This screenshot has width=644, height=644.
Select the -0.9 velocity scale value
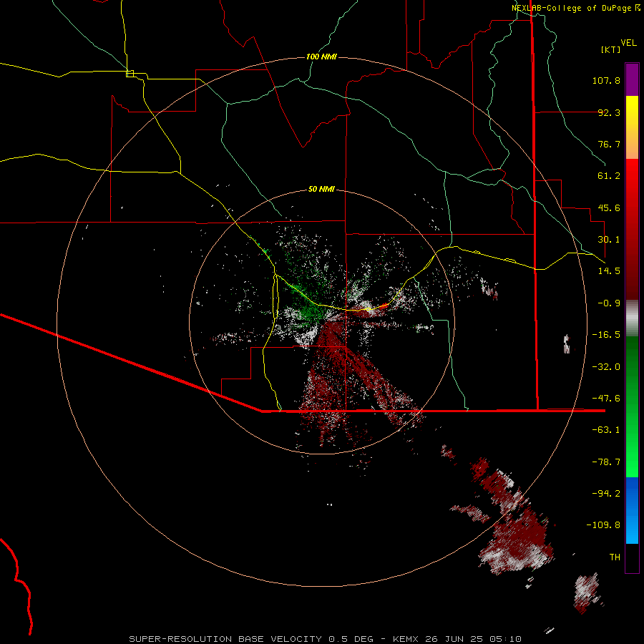tap(609, 303)
